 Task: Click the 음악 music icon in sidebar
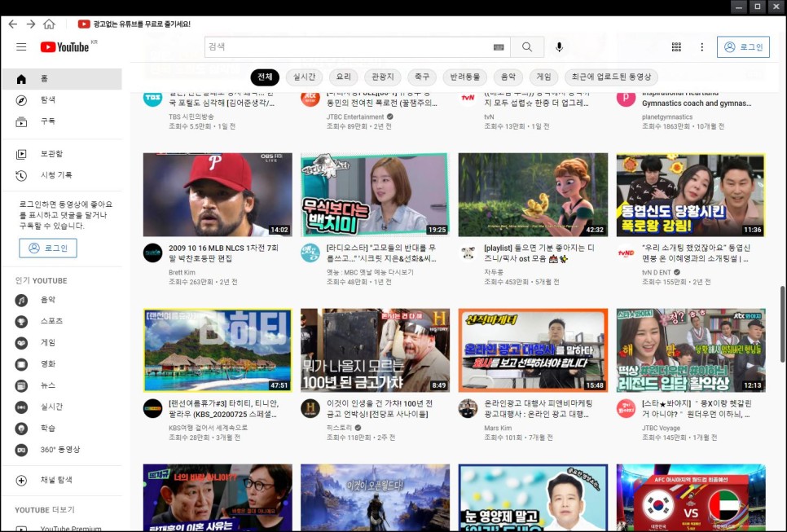click(x=21, y=300)
